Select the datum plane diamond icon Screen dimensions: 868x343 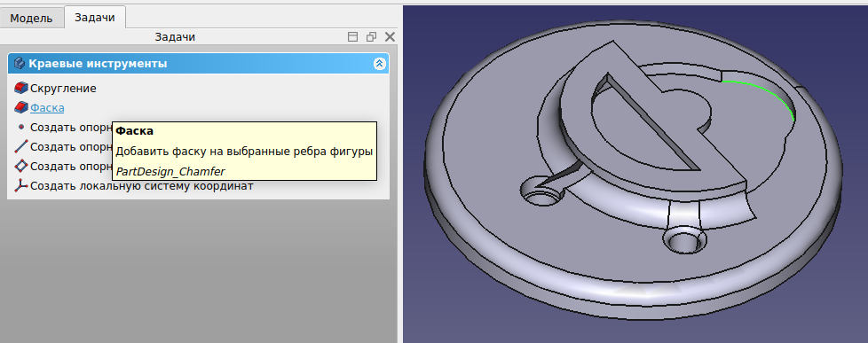[21, 166]
